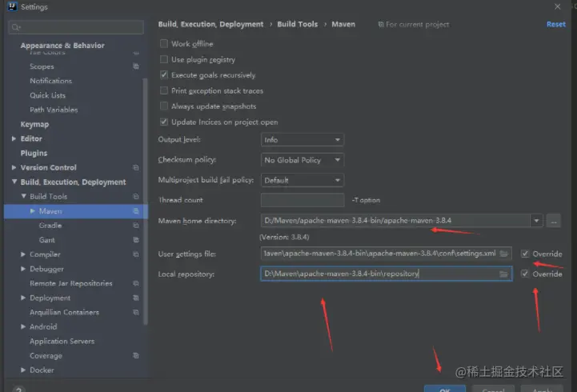The image size is (577, 392).
Task: Click project-level icon beside Deployment
Action: tap(136, 298)
